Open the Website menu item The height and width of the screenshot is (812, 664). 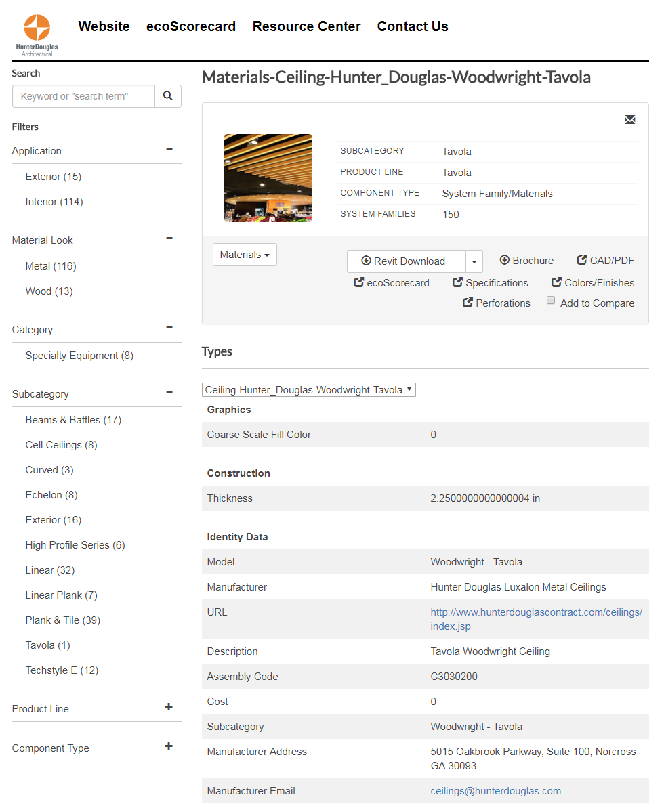tap(104, 26)
